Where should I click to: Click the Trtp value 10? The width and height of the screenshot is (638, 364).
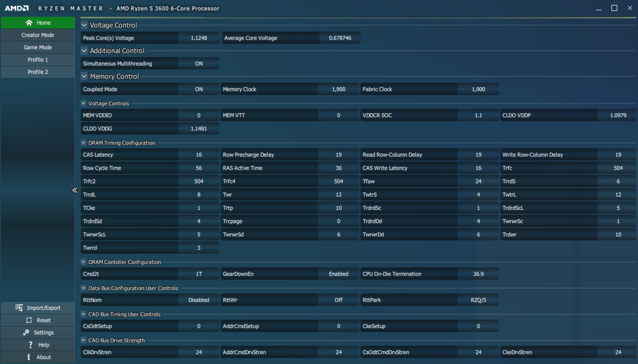[339, 208]
